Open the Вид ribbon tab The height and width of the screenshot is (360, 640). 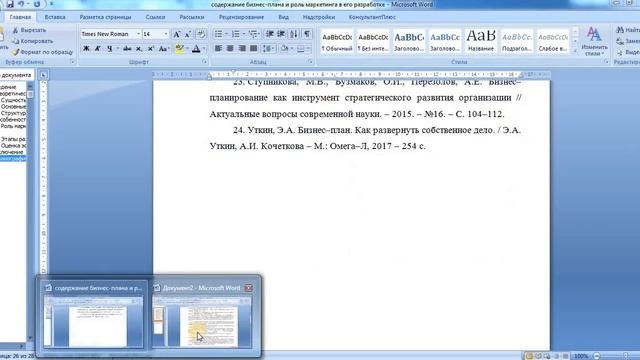pos(283,17)
